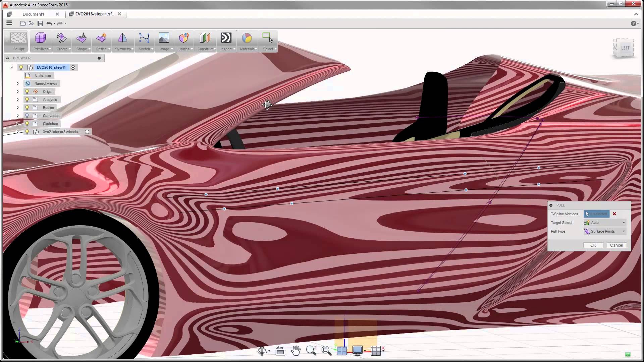This screenshot has width=644, height=362.
Task: Activate the 3vo2-interior&wheels:1 component radio button
Action: (x=87, y=132)
